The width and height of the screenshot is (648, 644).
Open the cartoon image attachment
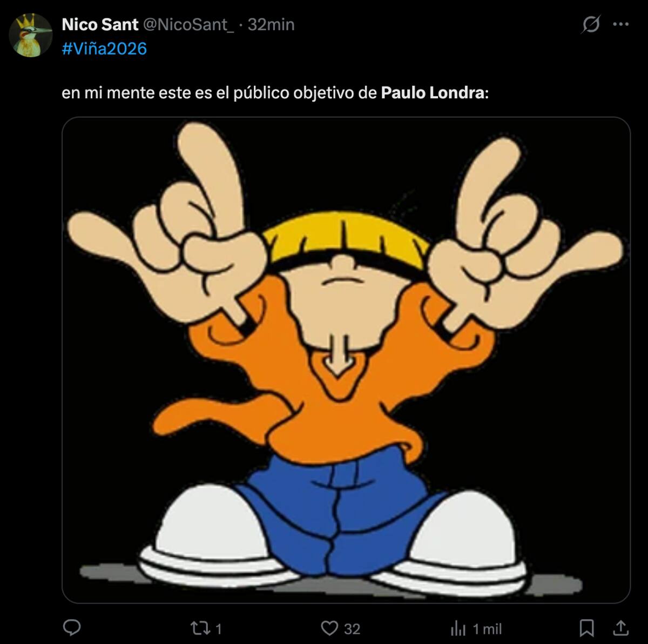click(x=346, y=359)
